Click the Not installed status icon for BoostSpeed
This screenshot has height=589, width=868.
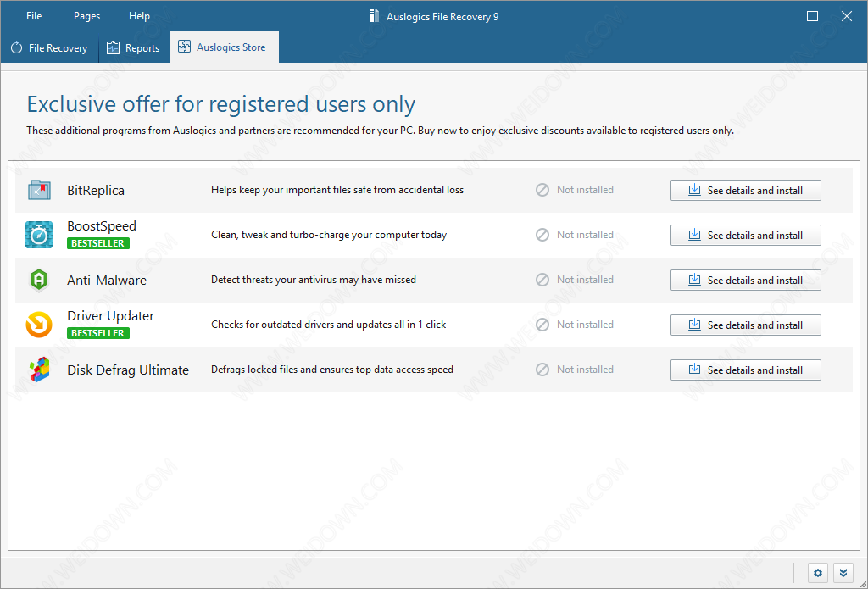point(542,235)
